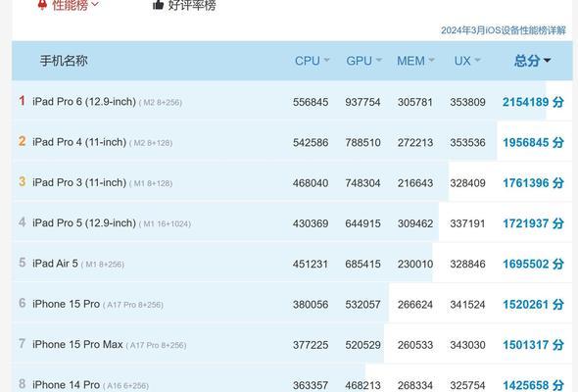Click GPU score 644915
Image resolution: width=578 pixels, height=392 pixels.
coord(362,223)
